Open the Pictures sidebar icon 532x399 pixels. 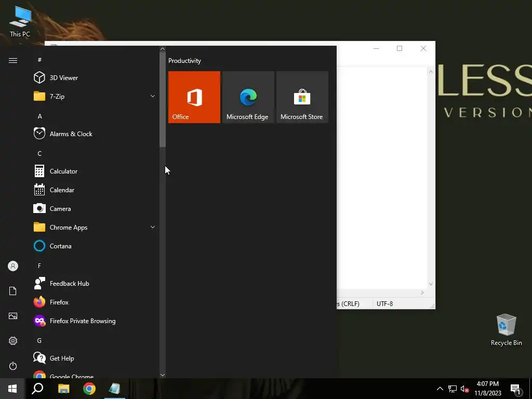(x=13, y=316)
